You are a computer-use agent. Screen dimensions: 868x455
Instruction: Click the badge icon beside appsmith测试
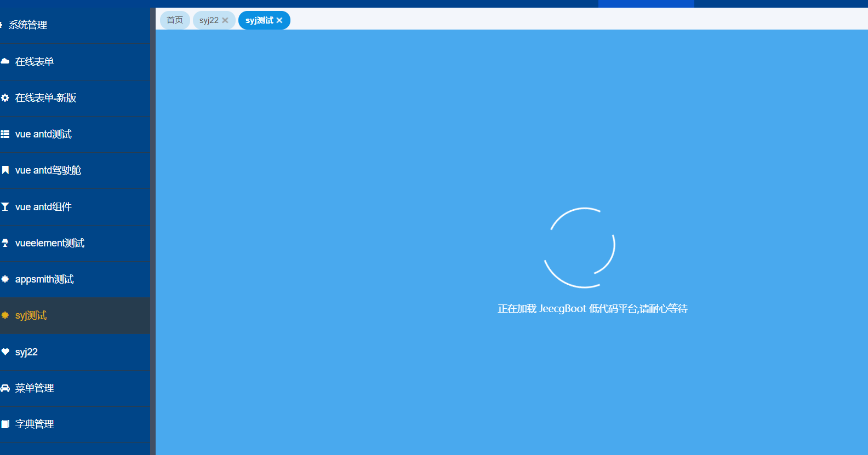5,279
